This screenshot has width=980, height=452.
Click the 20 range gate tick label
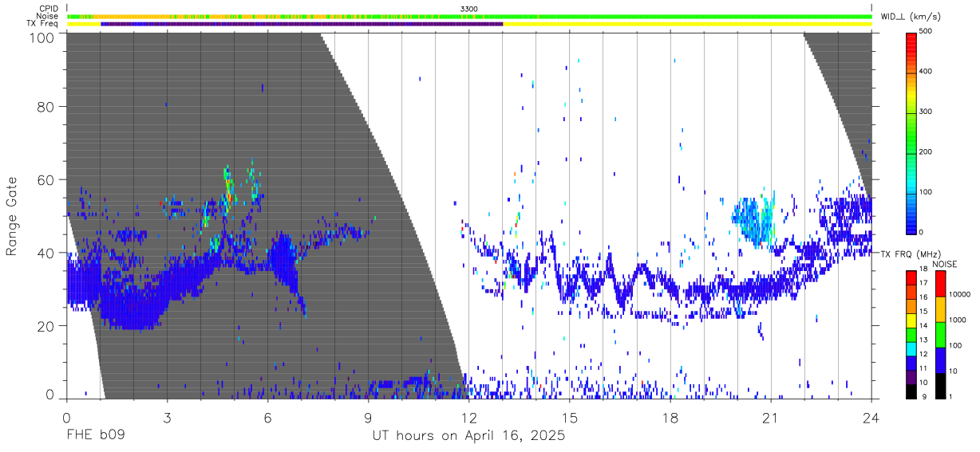pos(47,326)
